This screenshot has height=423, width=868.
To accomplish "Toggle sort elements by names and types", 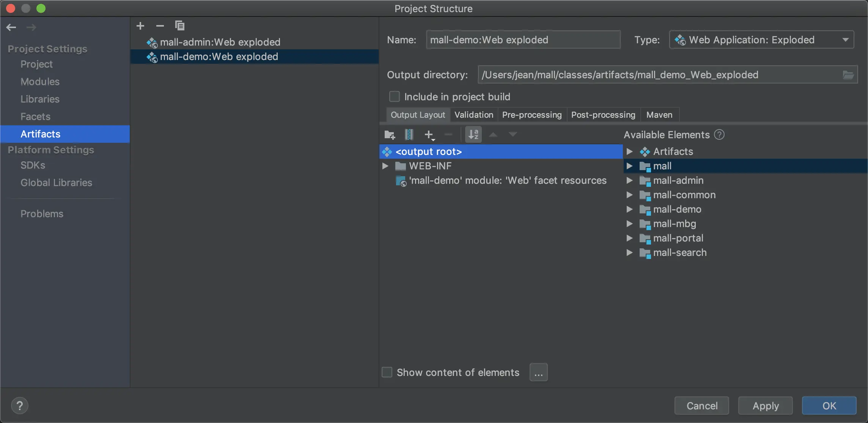I will tap(473, 134).
